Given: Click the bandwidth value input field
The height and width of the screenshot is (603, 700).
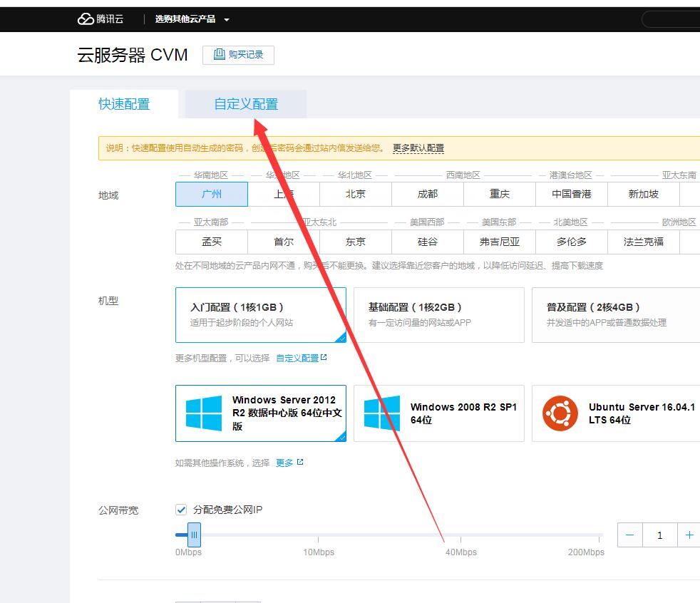Looking at the screenshot, I should [x=659, y=535].
